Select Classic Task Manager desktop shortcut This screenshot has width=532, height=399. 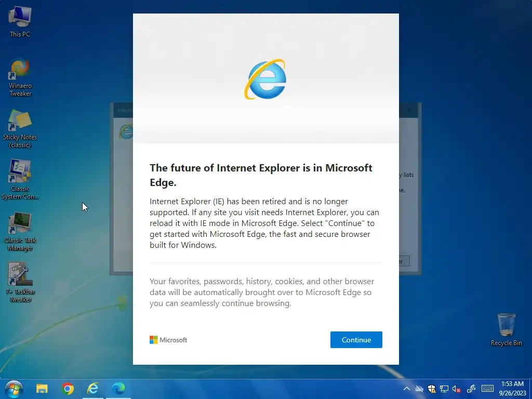click(20, 232)
